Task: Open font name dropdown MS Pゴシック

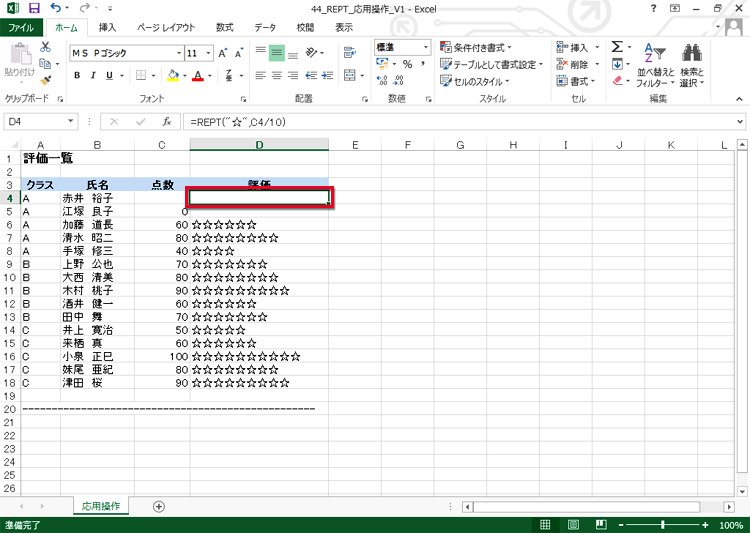Action: tap(179, 53)
